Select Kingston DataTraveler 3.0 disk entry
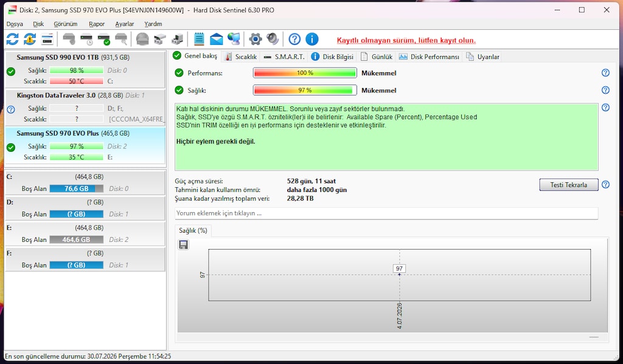The height and width of the screenshot is (364, 623). pos(85,107)
